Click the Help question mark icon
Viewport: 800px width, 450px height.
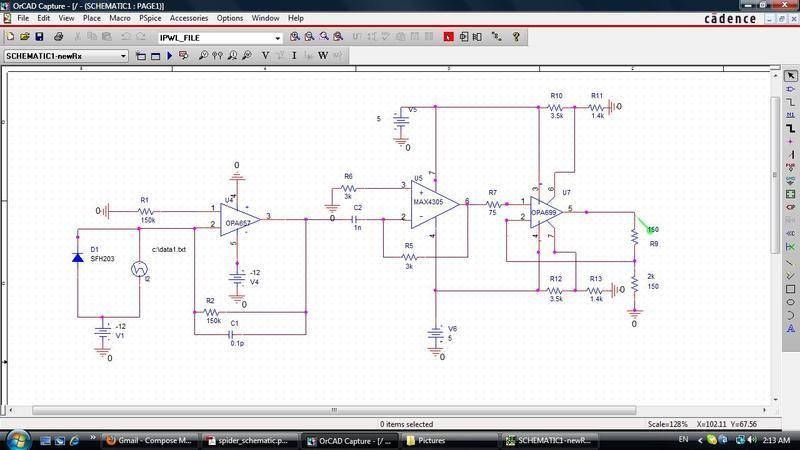point(516,37)
